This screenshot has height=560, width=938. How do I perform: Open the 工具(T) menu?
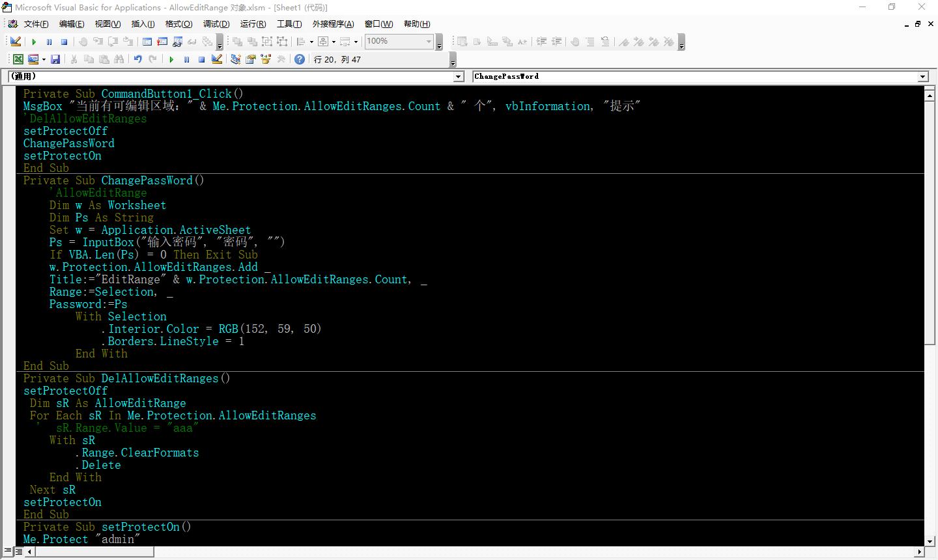point(289,24)
